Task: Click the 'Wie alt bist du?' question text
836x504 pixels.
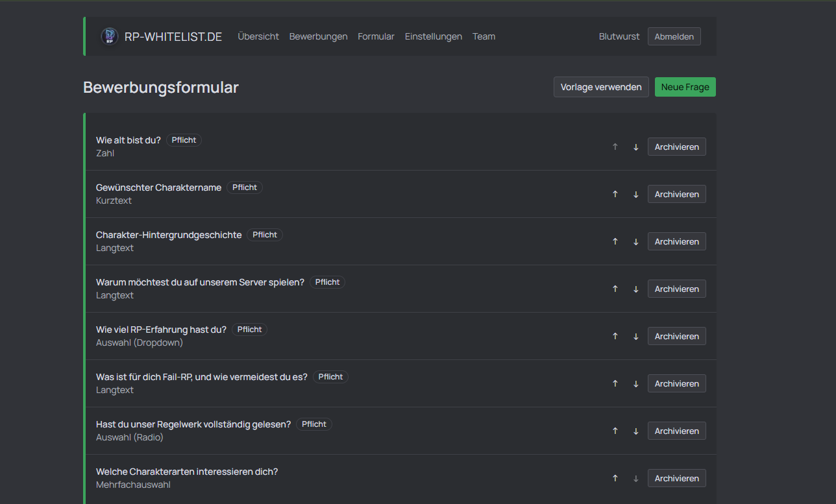Action: [129, 140]
